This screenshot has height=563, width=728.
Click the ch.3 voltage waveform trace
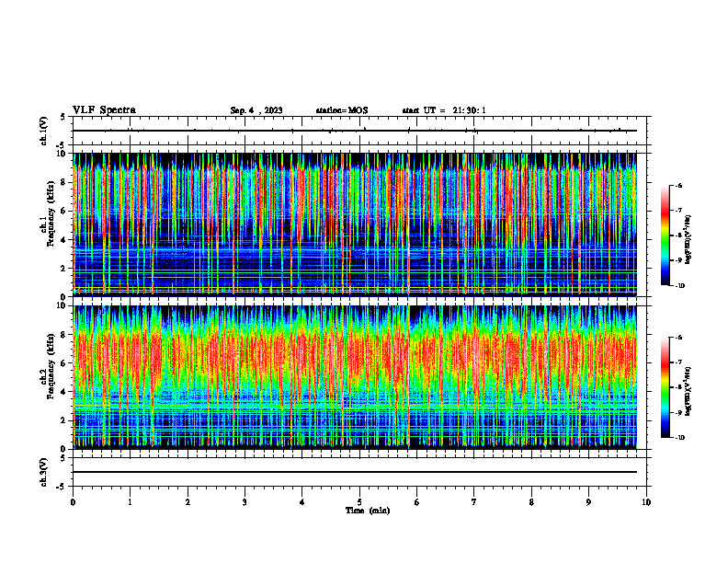pos(355,472)
